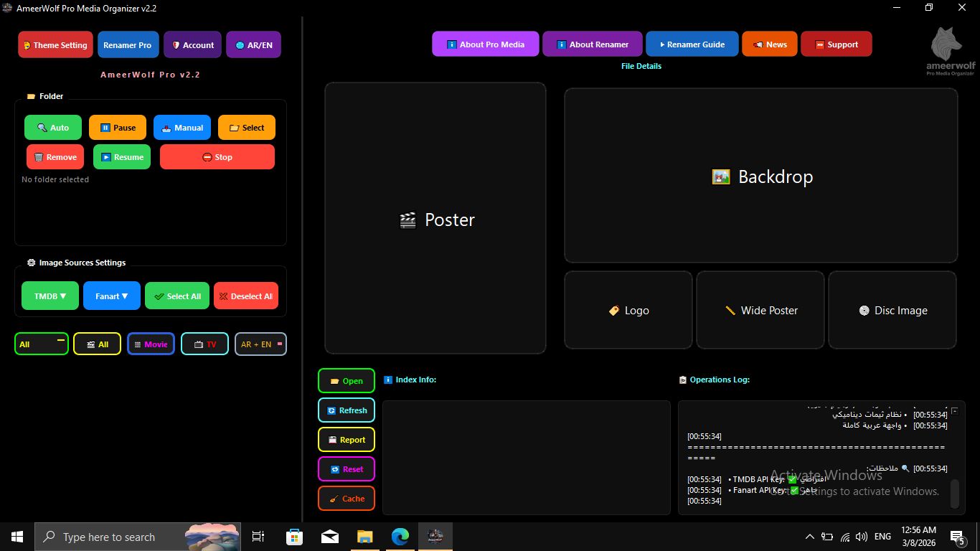Click the scroll-up arrow in Operations Log
Screen dimensions: 980x551
tap(955, 410)
